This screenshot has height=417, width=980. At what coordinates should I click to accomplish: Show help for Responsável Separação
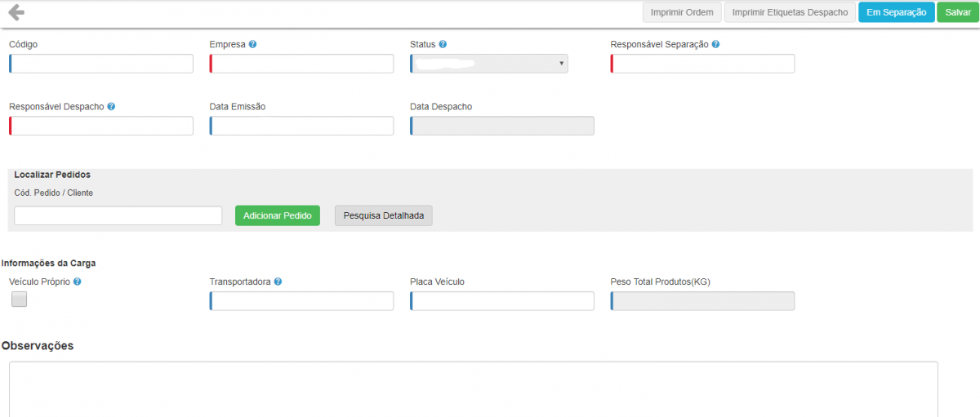(x=715, y=44)
